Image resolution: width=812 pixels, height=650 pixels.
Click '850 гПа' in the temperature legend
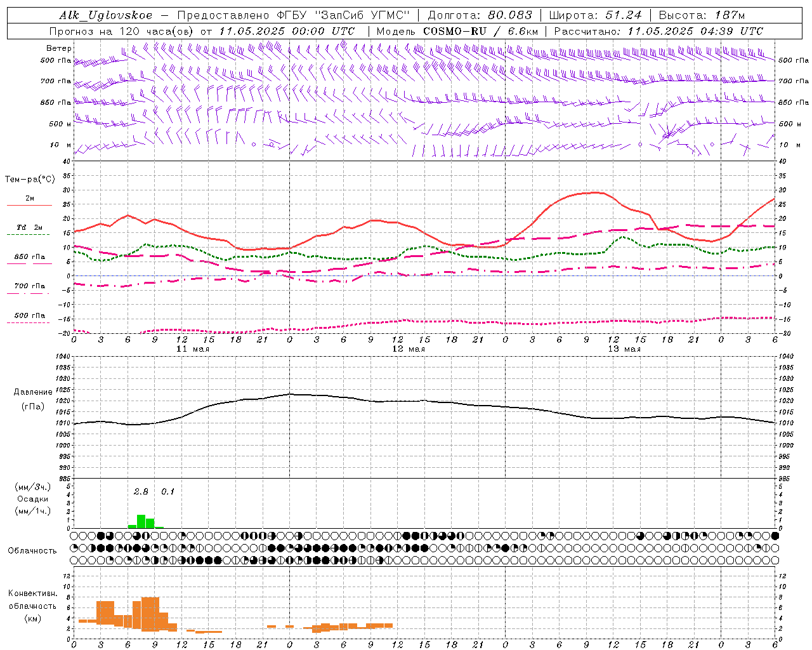(x=30, y=257)
